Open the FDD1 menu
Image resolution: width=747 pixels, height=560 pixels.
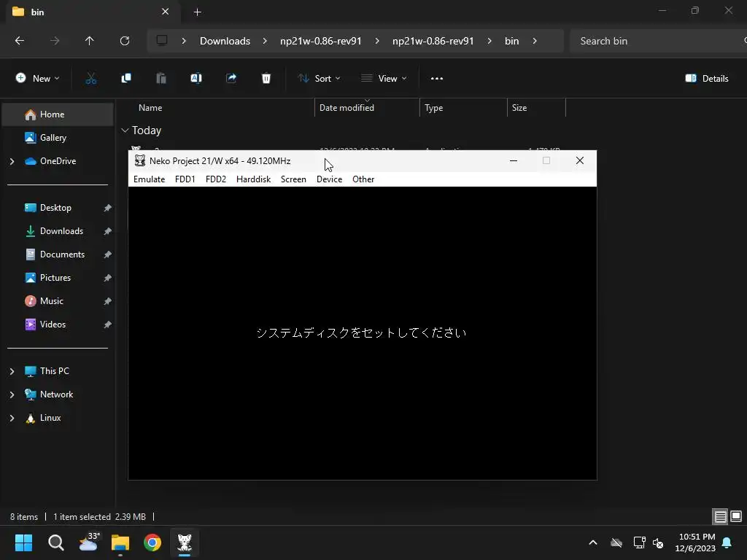[185, 179]
